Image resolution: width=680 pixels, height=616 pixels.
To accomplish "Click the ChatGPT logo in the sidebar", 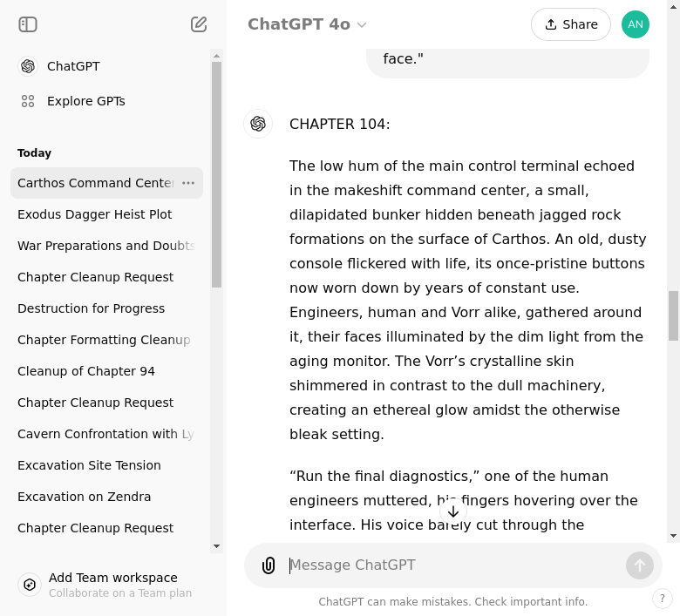I will point(28,66).
